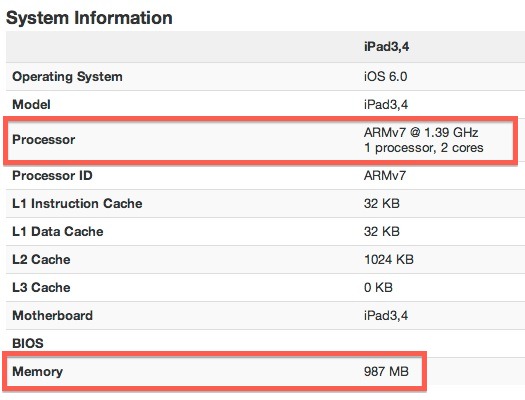Click the iOS 6.0 value
This screenshot has height=400, width=525.
point(385,77)
